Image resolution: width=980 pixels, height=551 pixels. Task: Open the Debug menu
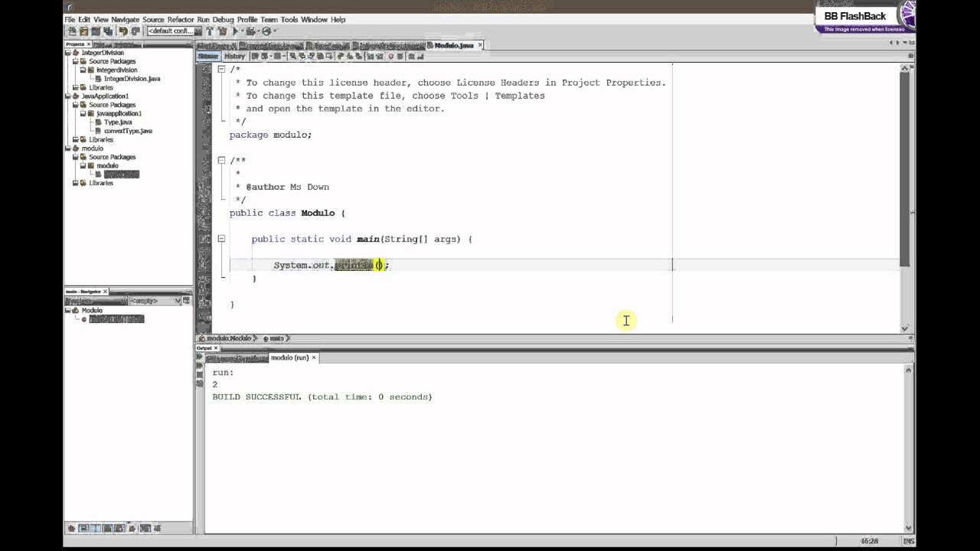click(223, 19)
